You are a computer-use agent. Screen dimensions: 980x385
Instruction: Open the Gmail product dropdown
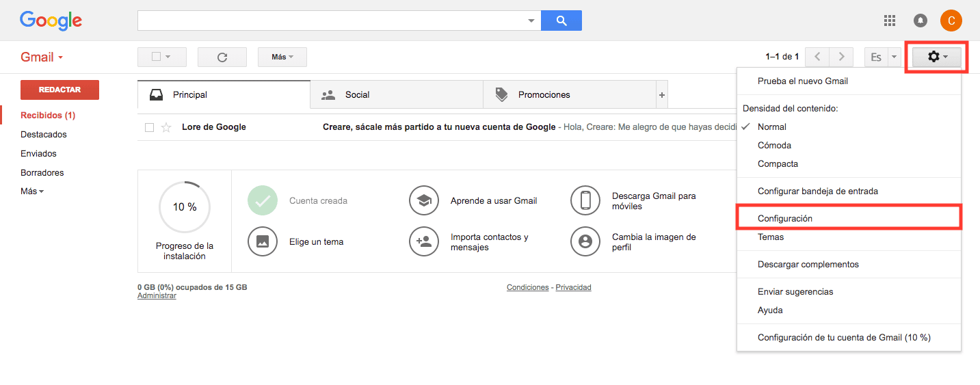[x=42, y=57]
